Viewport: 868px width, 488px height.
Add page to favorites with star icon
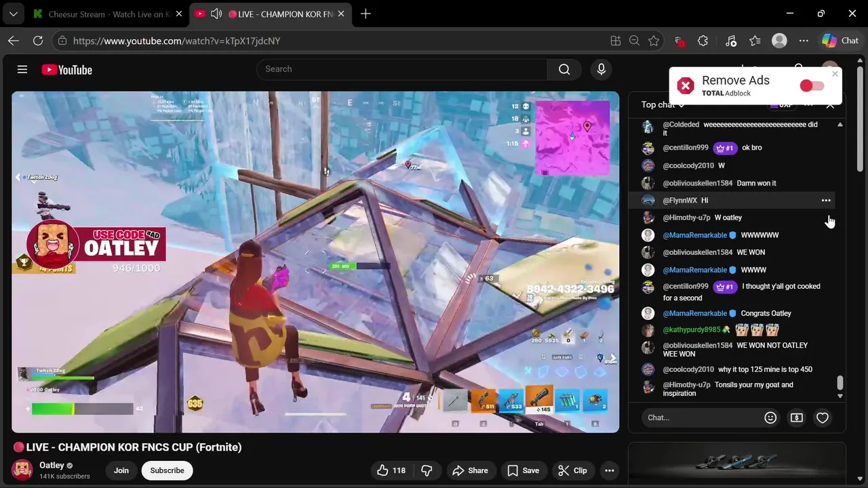point(653,41)
